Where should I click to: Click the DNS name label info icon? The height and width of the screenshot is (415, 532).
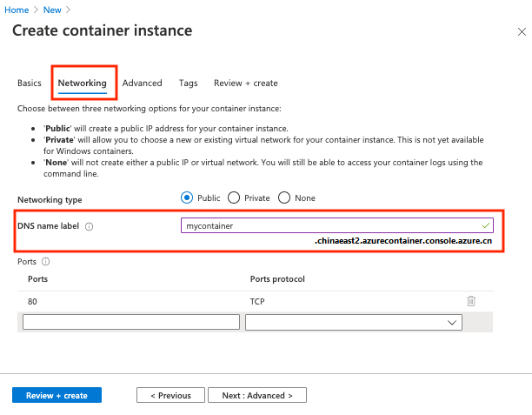coord(90,226)
